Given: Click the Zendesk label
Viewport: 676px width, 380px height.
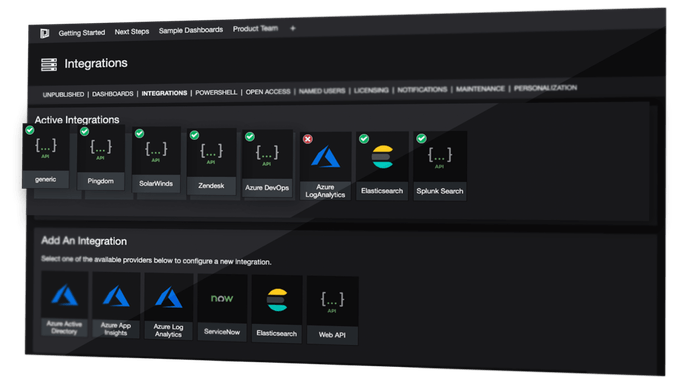Looking at the screenshot, I should click(211, 185).
